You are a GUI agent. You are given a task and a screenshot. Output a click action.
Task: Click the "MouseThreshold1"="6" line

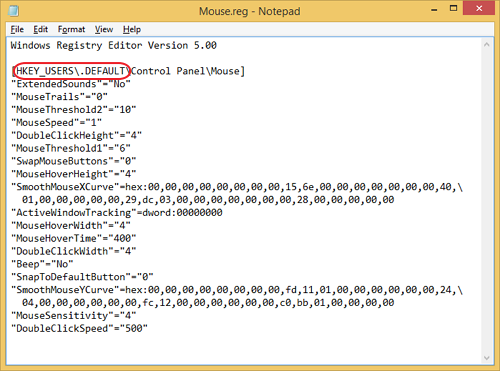point(71,148)
